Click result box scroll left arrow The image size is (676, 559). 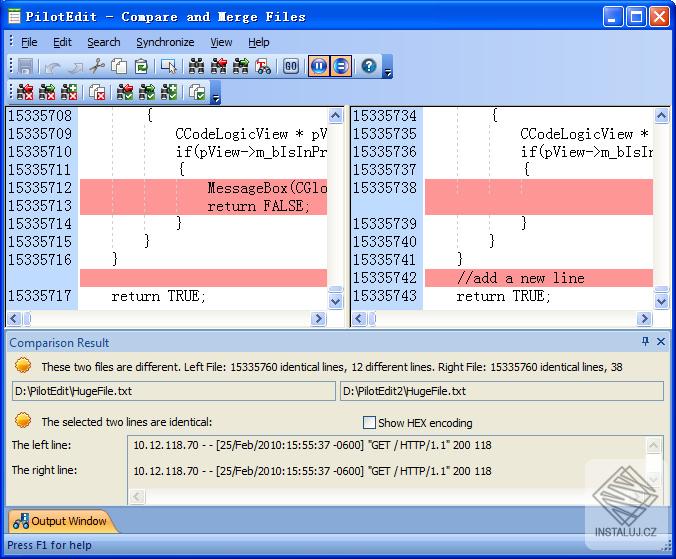[137, 497]
